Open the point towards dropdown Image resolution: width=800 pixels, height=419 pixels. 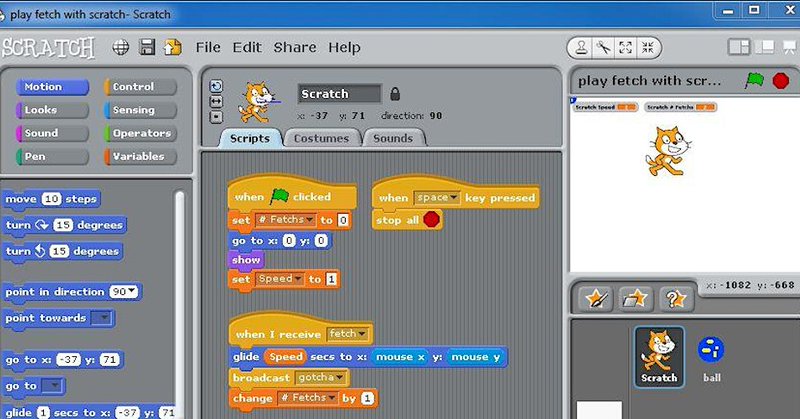click(x=102, y=318)
